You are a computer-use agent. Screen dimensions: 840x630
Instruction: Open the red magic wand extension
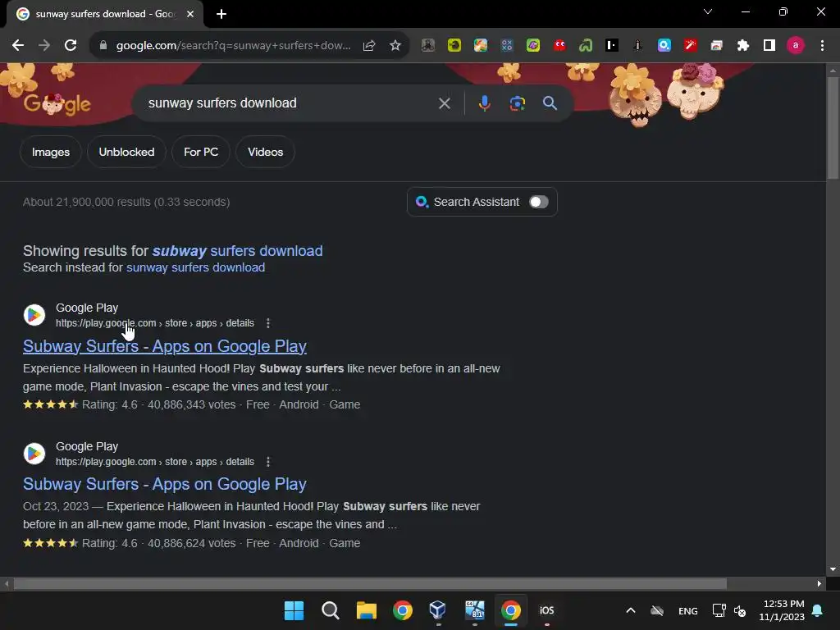[691, 46]
